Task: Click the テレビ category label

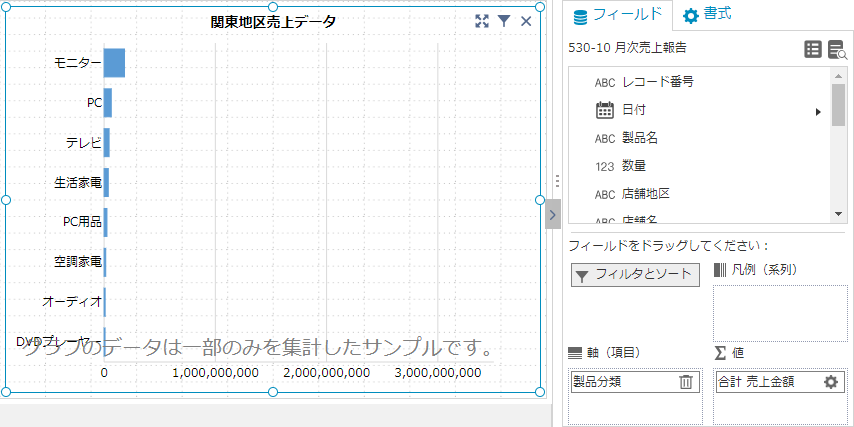Action: [x=84, y=143]
